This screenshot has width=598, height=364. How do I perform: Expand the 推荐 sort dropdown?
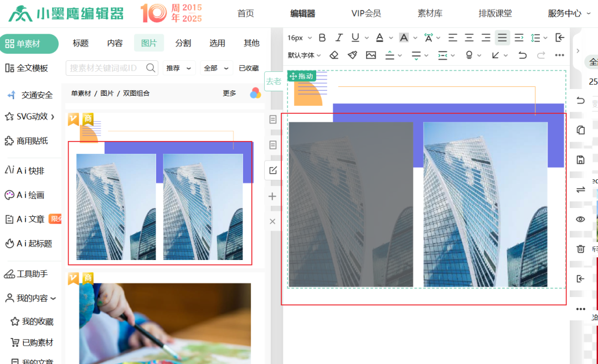179,68
